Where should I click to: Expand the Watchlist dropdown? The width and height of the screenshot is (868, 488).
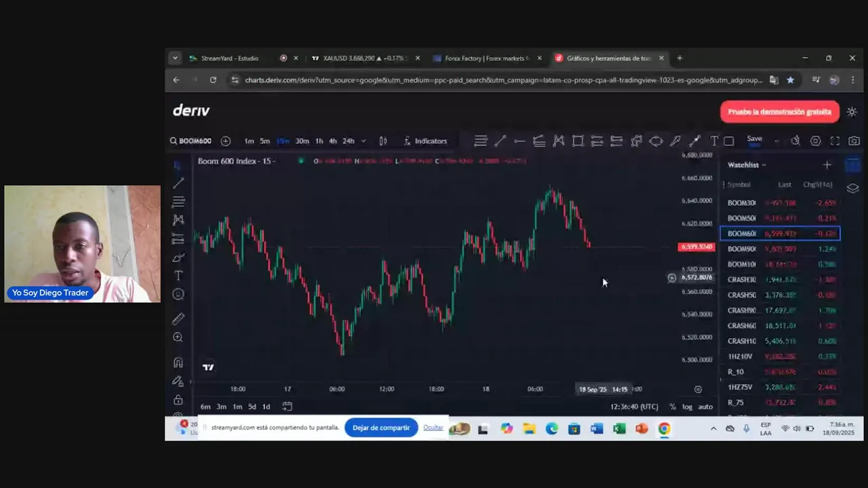(747, 165)
